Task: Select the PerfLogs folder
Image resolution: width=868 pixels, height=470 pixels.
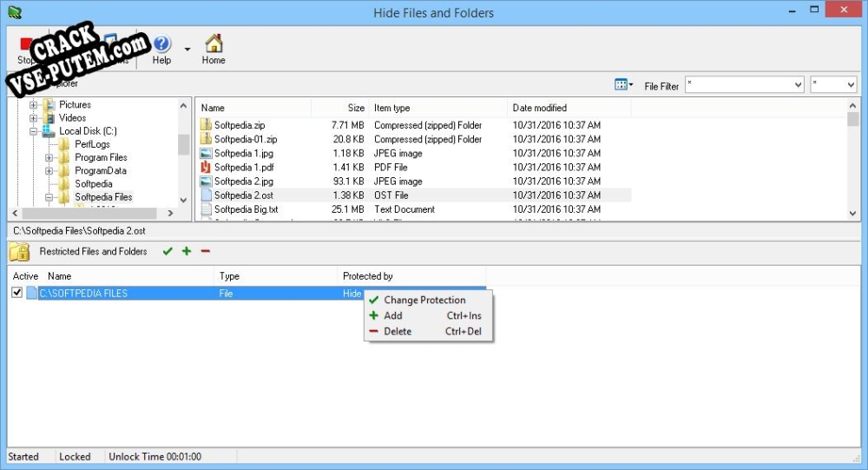Action: [x=93, y=144]
